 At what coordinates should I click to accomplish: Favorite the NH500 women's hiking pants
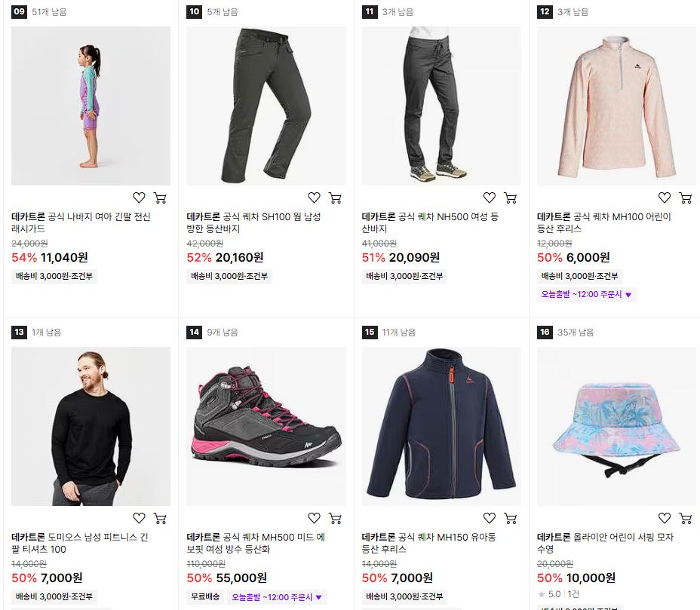(490, 198)
